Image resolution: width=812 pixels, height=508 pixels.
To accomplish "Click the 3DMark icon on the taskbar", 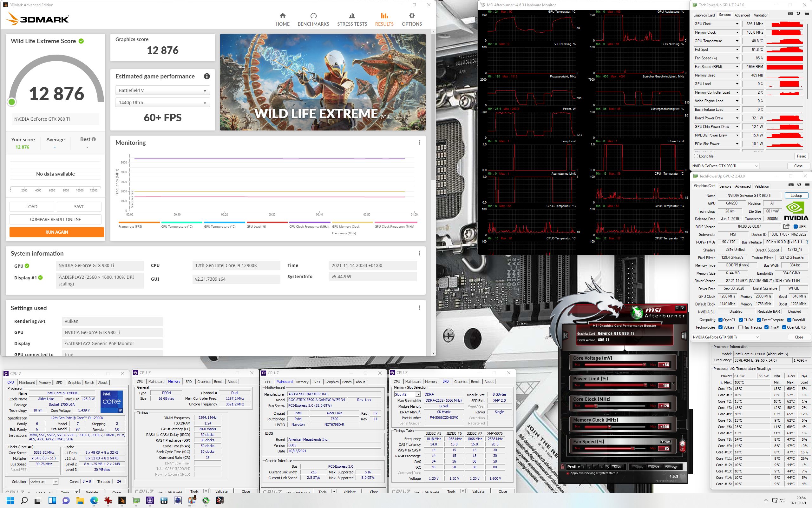I will [122, 500].
